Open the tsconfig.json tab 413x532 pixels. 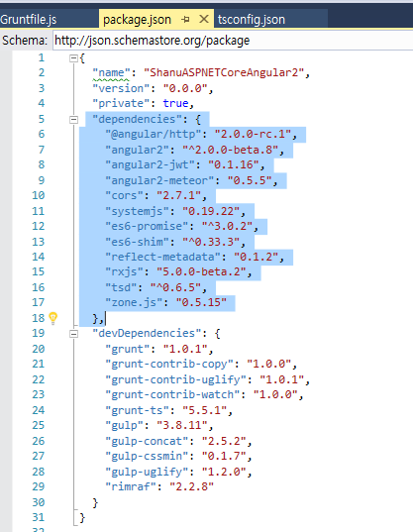[x=252, y=20]
